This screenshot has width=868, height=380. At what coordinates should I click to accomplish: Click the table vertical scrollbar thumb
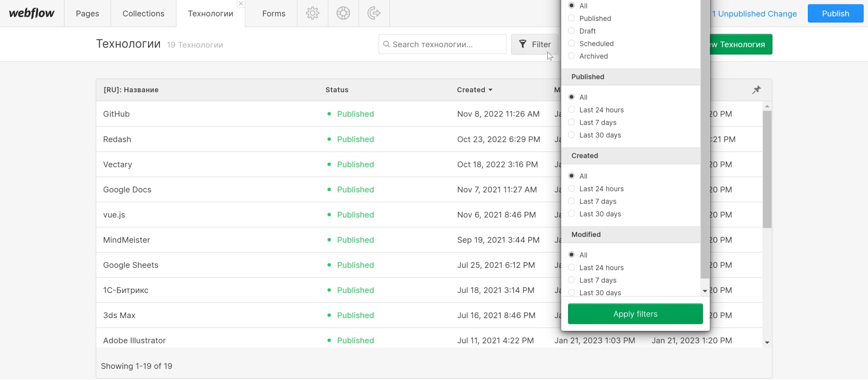767,169
